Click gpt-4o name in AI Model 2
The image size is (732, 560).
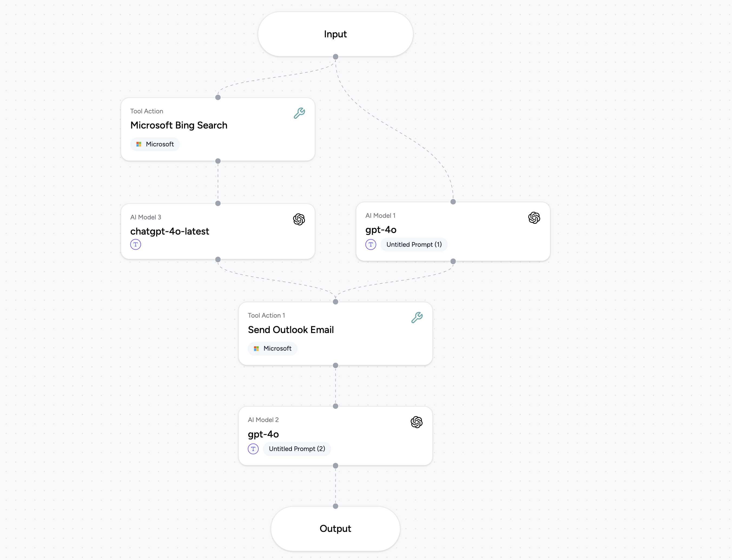pyautogui.click(x=263, y=434)
